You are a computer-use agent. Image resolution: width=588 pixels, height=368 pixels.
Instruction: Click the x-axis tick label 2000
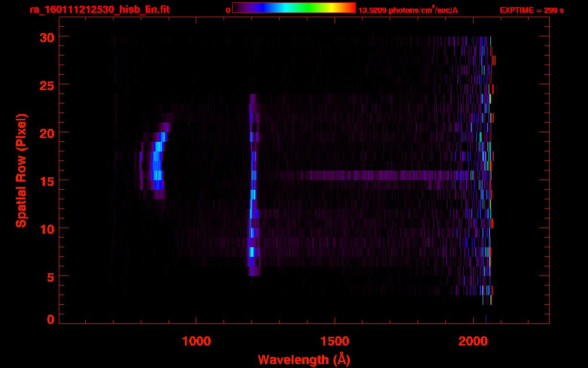pyautogui.click(x=473, y=341)
